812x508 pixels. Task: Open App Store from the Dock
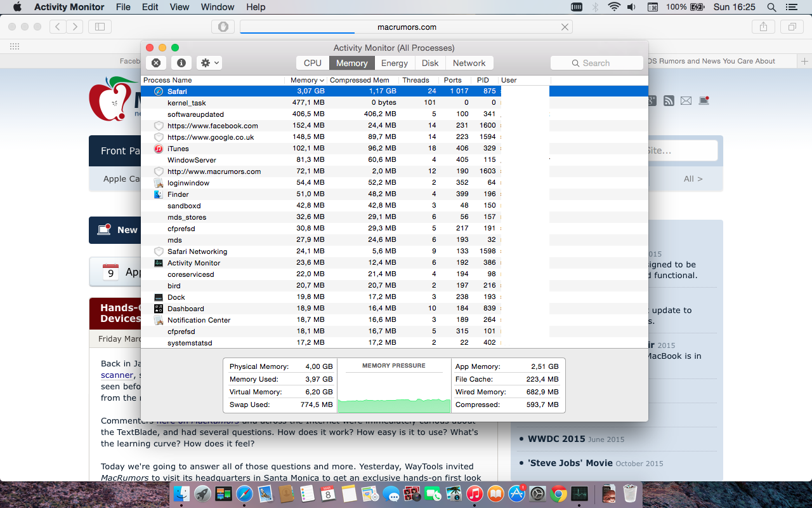[517, 493]
